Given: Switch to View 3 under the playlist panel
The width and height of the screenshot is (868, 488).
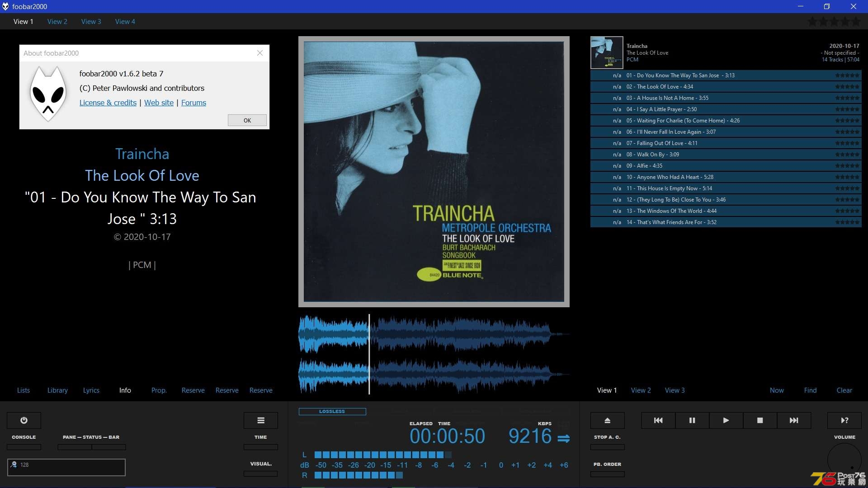Looking at the screenshot, I should click(x=675, y=390).
